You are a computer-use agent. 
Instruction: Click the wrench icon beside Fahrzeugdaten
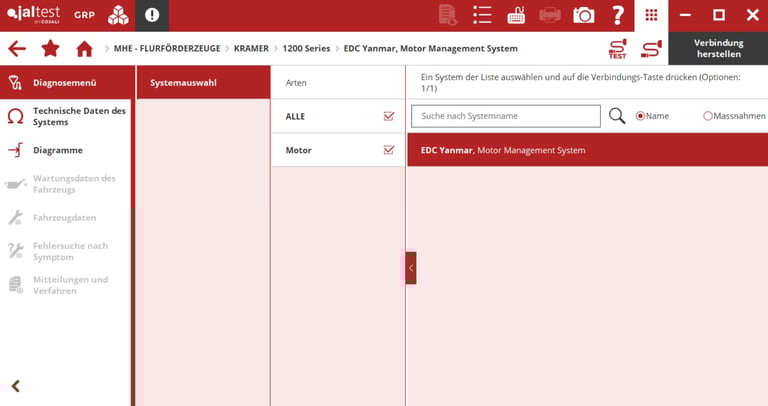click(16, 217)
